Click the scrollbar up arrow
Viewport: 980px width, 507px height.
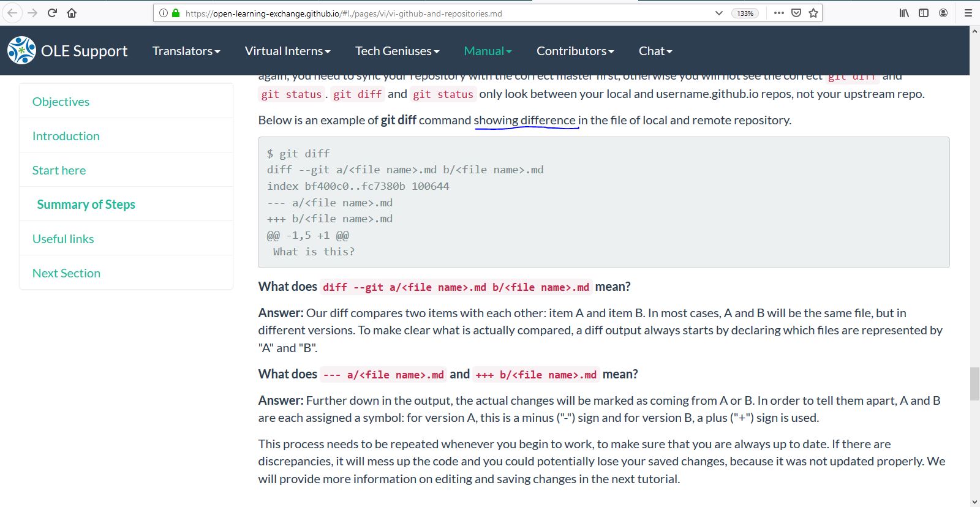[974, 31]
